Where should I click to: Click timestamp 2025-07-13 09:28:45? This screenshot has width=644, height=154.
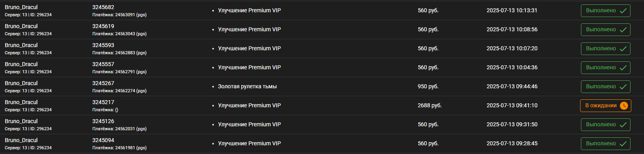click(512, 143)
